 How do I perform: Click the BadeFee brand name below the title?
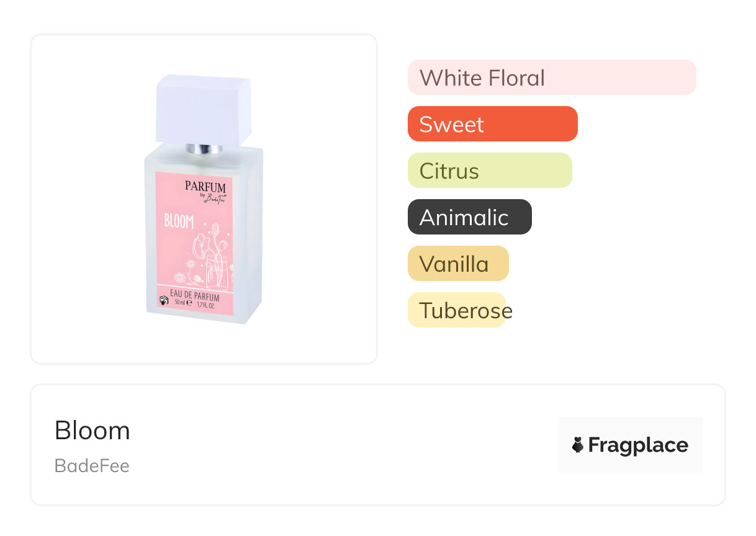(x=92, y=466)
